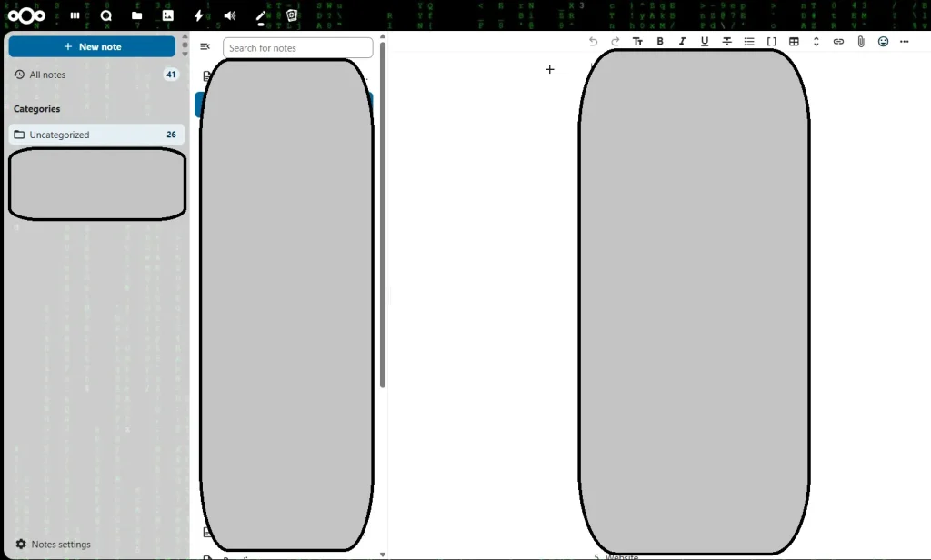
Task: Open Notes settings
Action: click(x=60, y=545)
